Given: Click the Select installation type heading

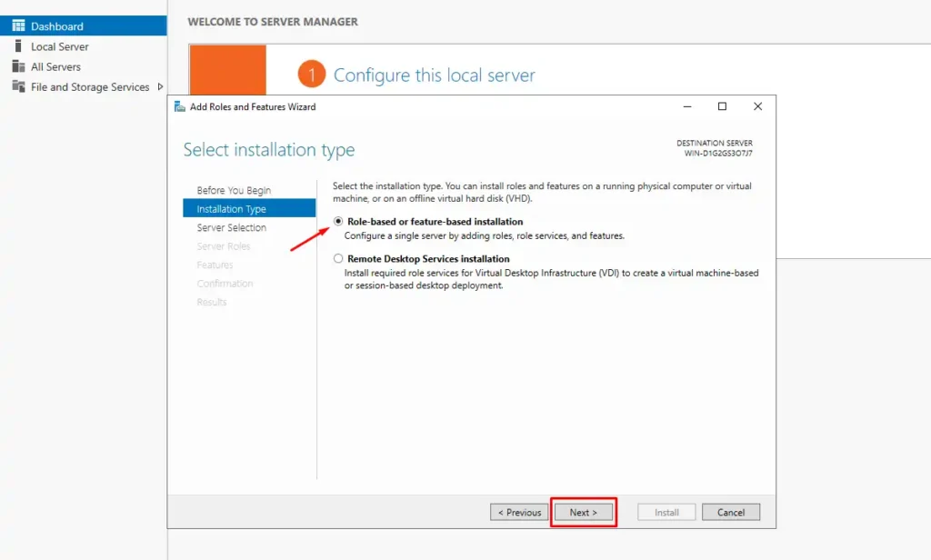Looking at the screenshot, I should click(x=269, y=150).
